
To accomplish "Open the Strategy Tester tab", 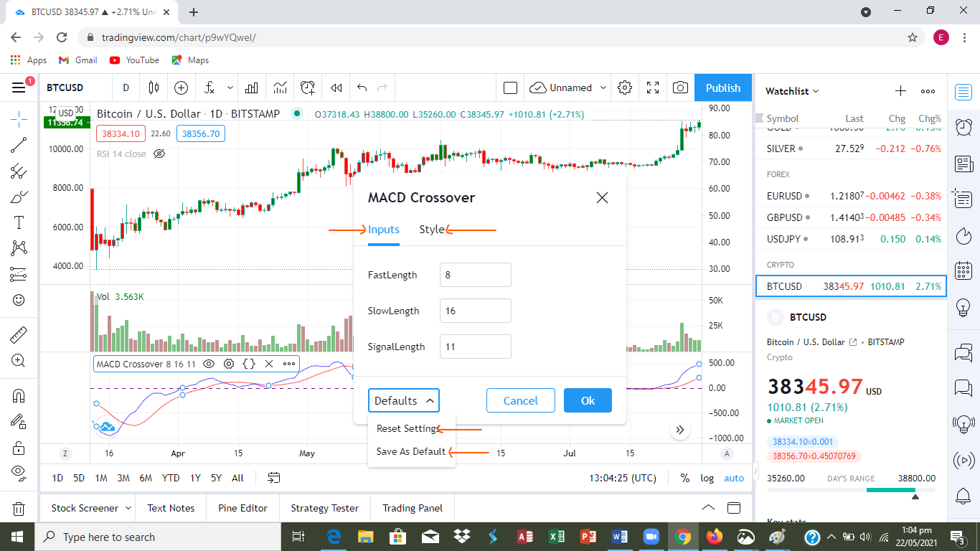I will (x=325, y=508).
